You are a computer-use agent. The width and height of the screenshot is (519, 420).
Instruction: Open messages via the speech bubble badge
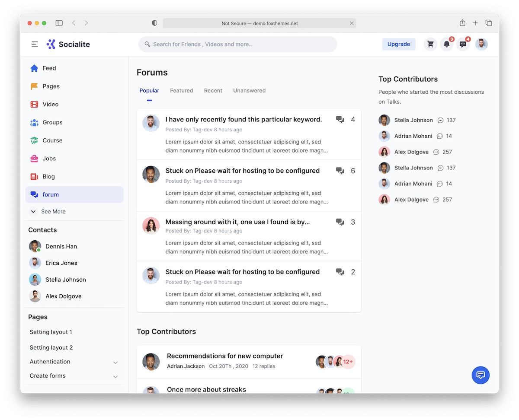[463, 44]
